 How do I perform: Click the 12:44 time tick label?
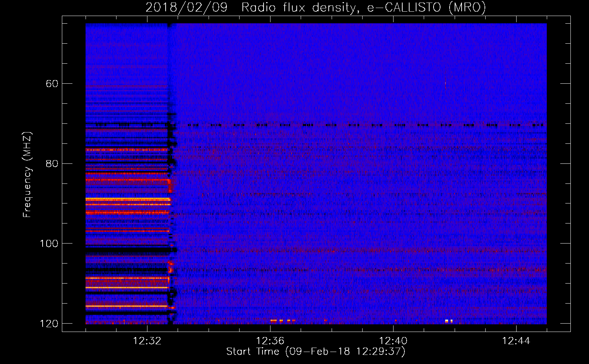click(516, 341)
